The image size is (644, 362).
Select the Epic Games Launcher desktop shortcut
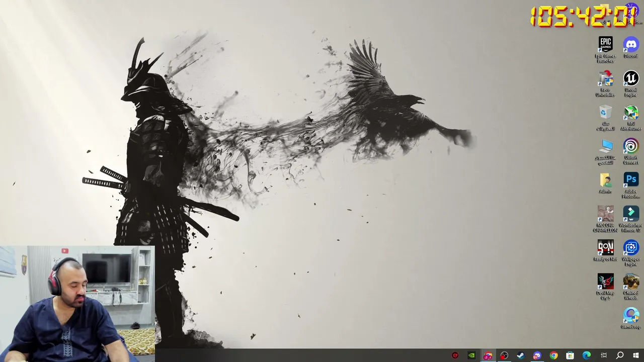pos(605,49)
